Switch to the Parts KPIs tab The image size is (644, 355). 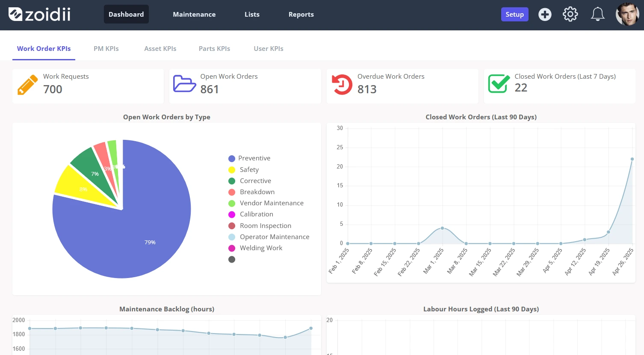click(214, 49)
